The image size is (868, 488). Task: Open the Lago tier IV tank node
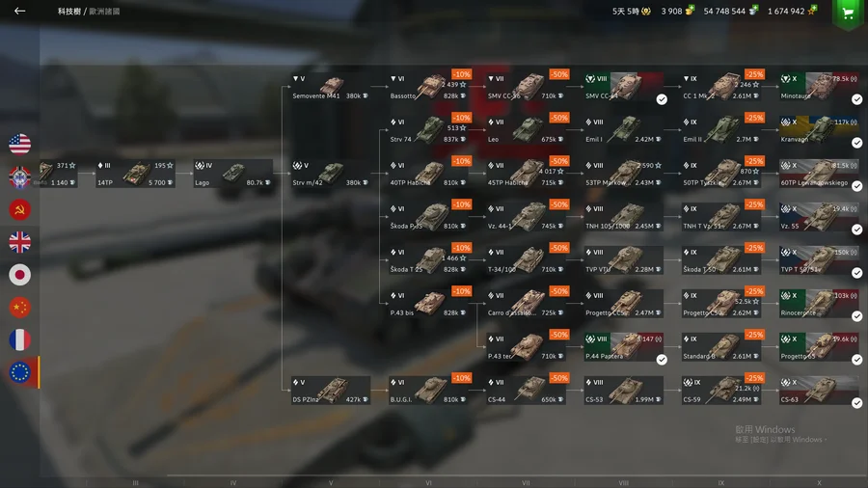coord(233,174)
